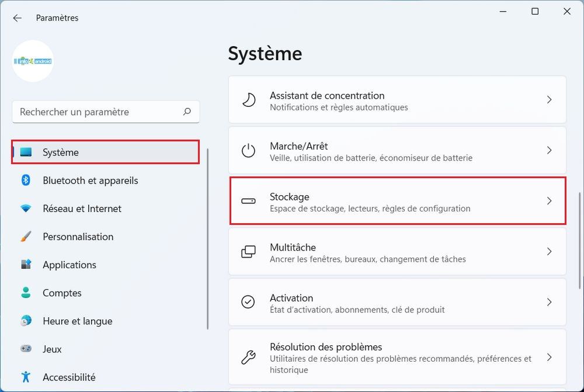Click the Activation checkmark icon

(x=248, y=302)
